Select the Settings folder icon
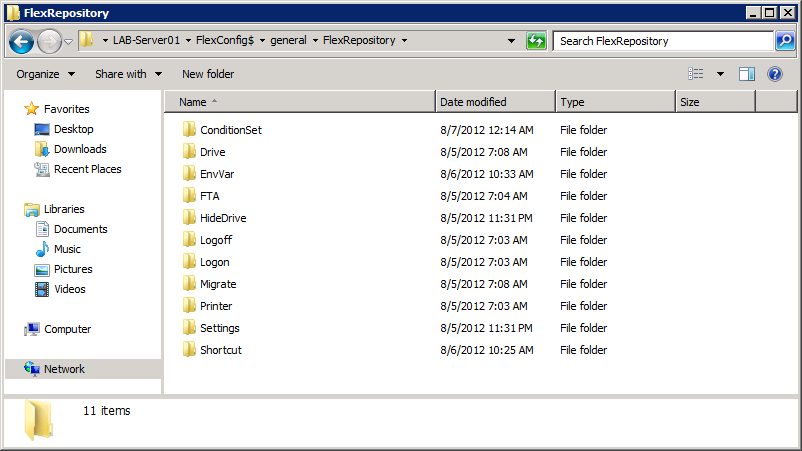The image size is (802, 451). pyautogui.click(x=189, y=327)
